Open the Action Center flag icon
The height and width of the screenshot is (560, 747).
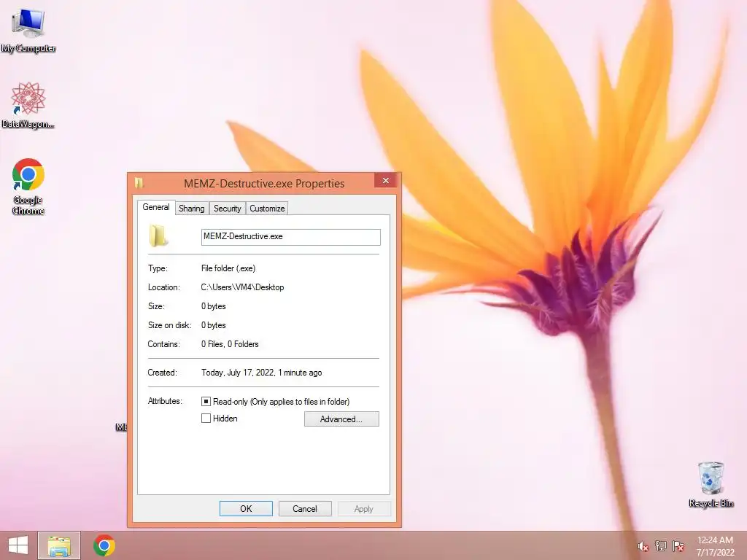(x=678, y=545)
